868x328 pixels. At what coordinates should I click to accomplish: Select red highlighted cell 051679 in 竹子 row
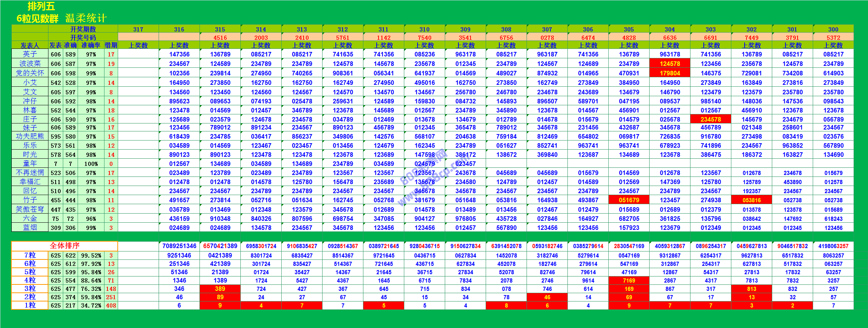tap(629, 200)
